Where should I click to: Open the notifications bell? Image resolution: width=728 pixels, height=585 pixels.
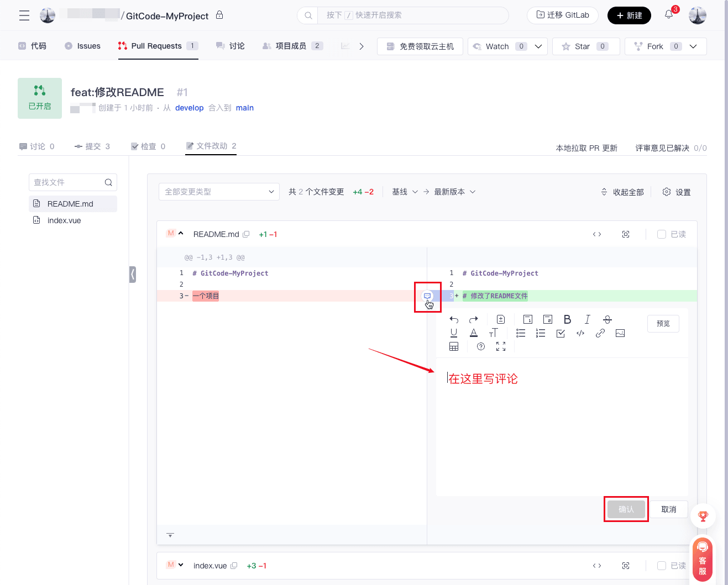click(x=669, y=15)
